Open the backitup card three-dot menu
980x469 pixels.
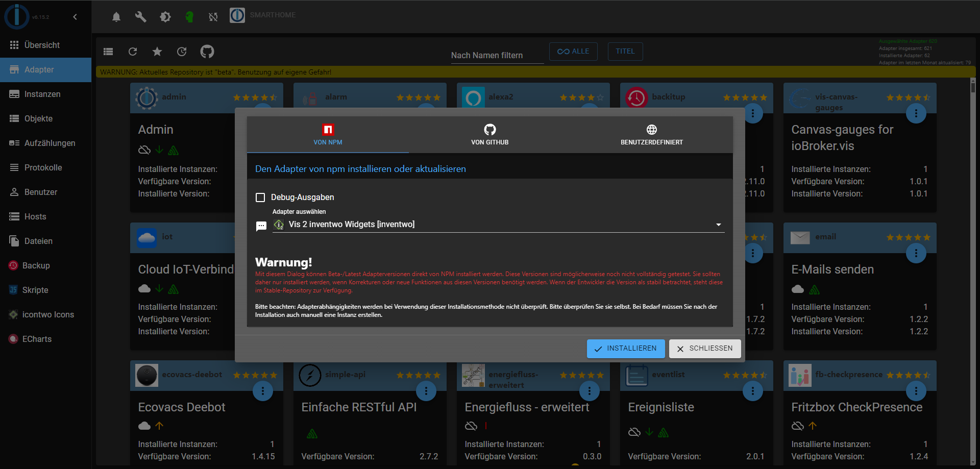(753, 113)
